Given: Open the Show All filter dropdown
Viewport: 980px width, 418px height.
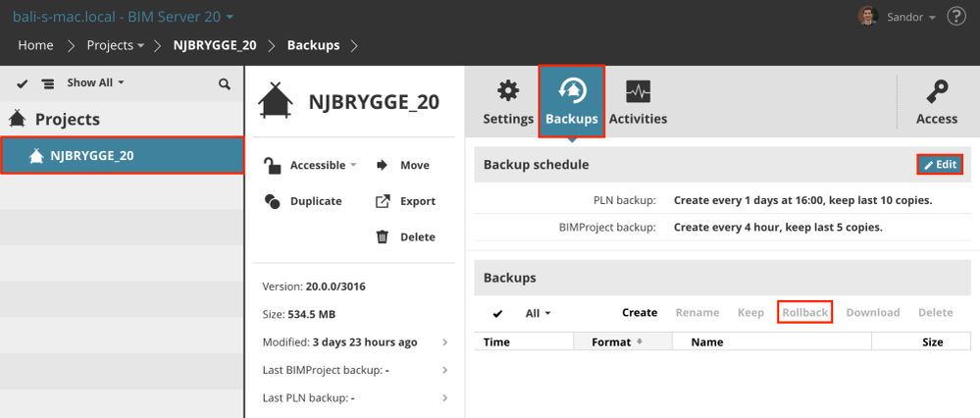Looking at the screenshot, I should 95,83.
